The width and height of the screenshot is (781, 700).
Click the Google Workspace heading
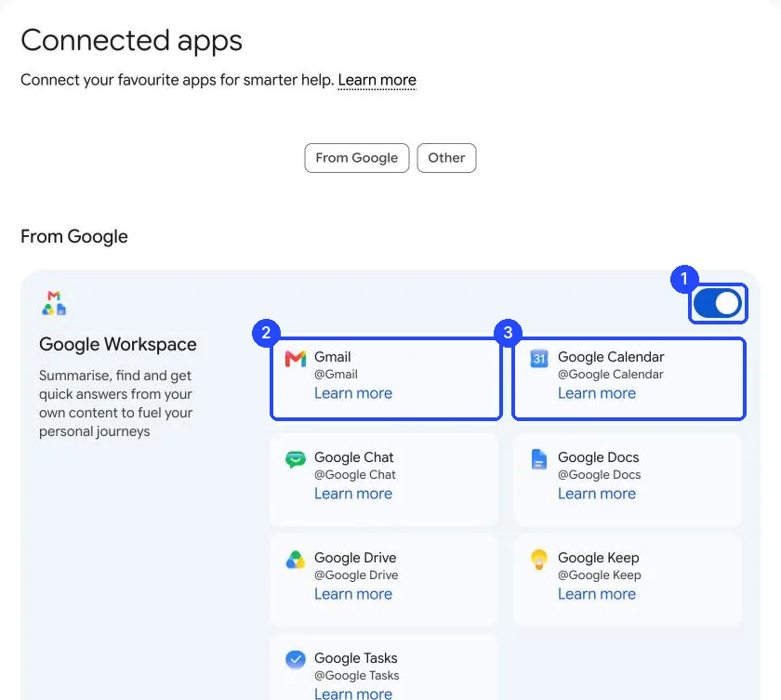(x=118, y=345)
